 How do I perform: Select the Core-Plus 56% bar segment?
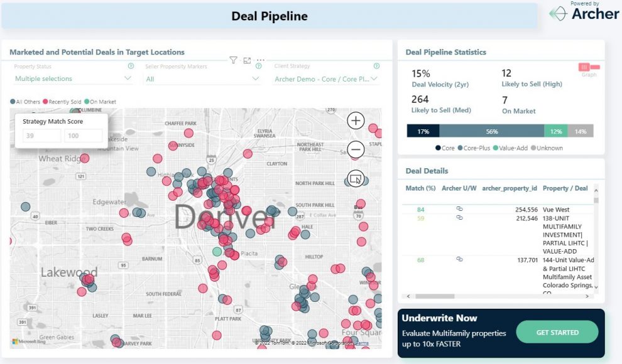493,131
